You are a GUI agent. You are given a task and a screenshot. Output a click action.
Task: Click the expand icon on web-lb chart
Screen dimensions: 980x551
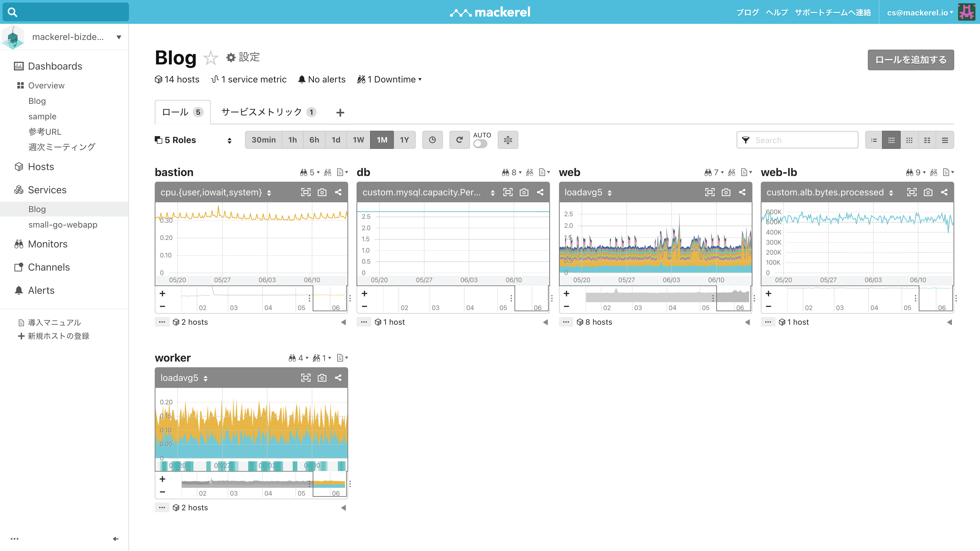click(911, 193)
